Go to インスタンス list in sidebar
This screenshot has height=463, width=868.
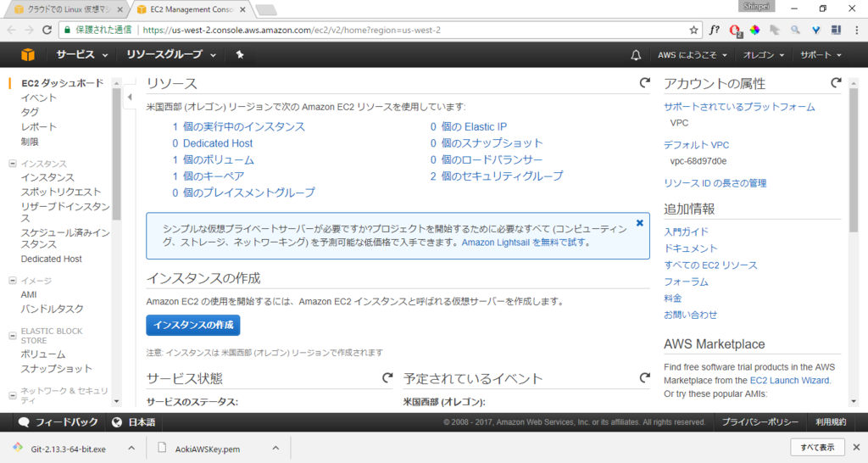point(47,177)
